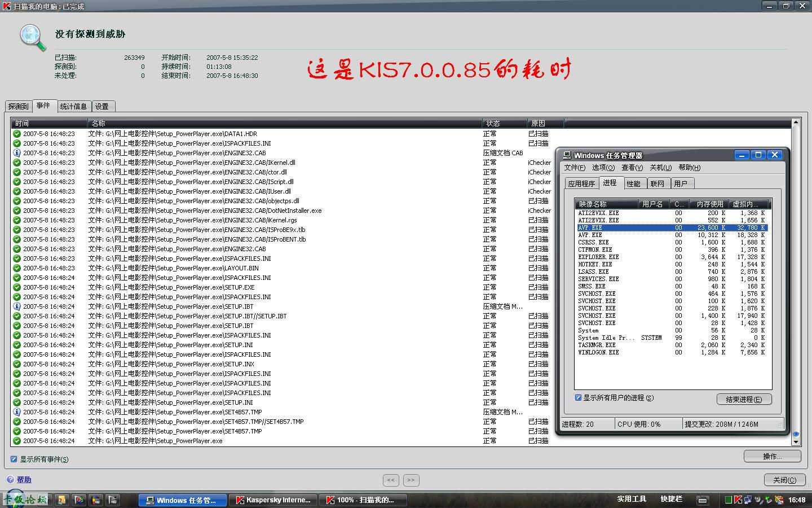This screenshot has height=508, width=812.
Task: Click the fourth quick launch icon on taskbar
Action: 113,500
